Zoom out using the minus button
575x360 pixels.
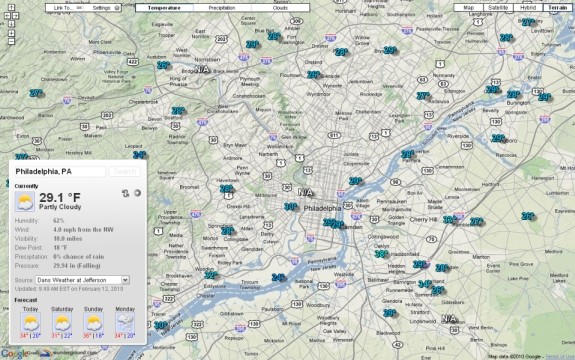pyautogui.click(x=11, y=41)
